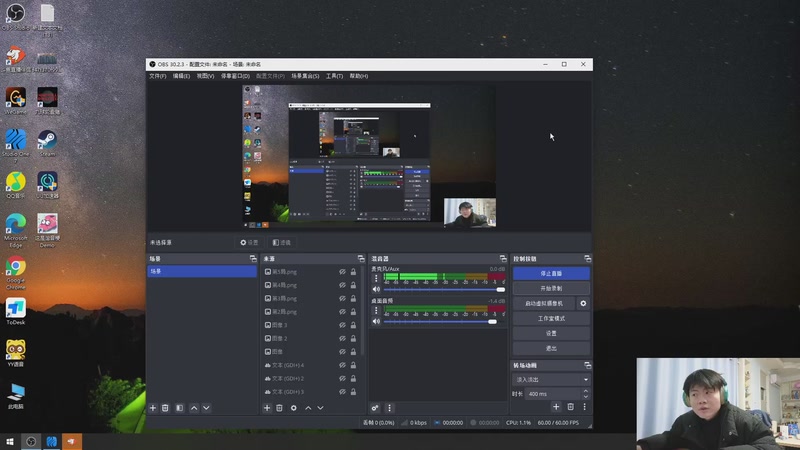800x450 pixels.
Task: Open the 文件(F) menu
Action: coord(157,76)
